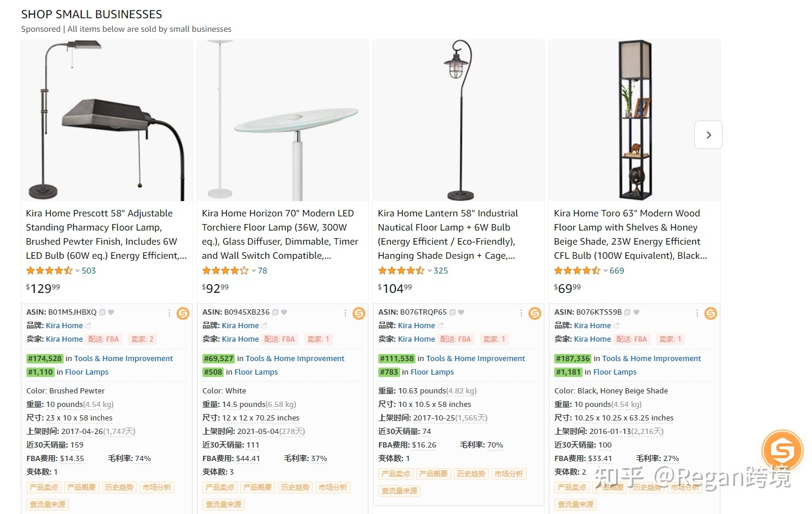This screenshot has width=812, height=514.
Task: Click next arrow in product carousel
Action: coord(708,135)
